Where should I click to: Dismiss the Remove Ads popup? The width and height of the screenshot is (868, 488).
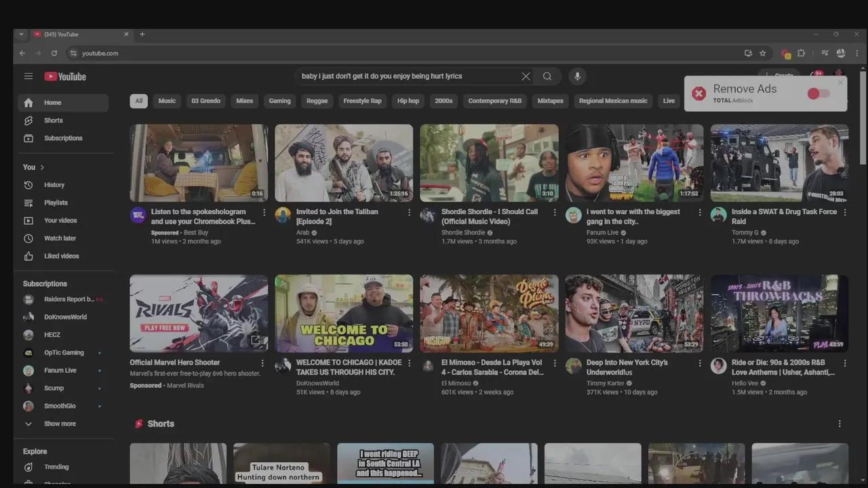pos(841,83)
